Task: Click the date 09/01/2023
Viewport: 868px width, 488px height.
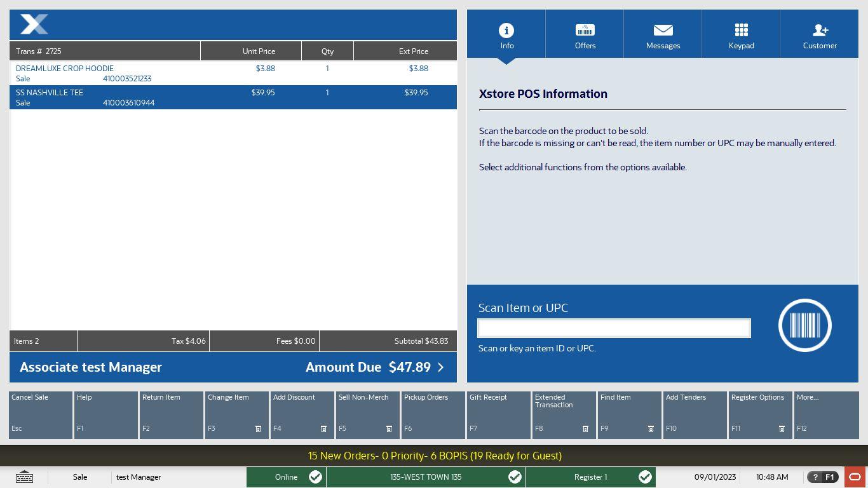Action: click(x=715, y=477)
